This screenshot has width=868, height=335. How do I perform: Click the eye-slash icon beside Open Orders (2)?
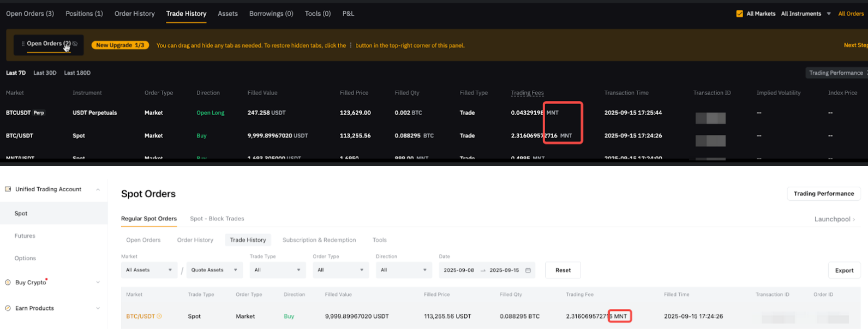75,44
